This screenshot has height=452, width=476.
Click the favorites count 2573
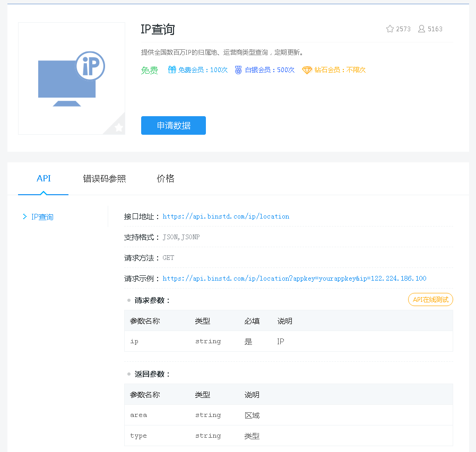click(x=402, y=29)
